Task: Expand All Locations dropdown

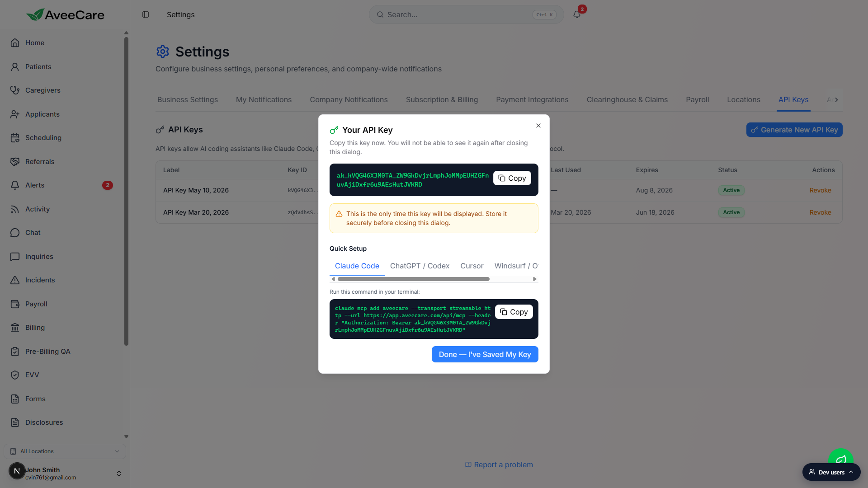Action: pos(65,451)
